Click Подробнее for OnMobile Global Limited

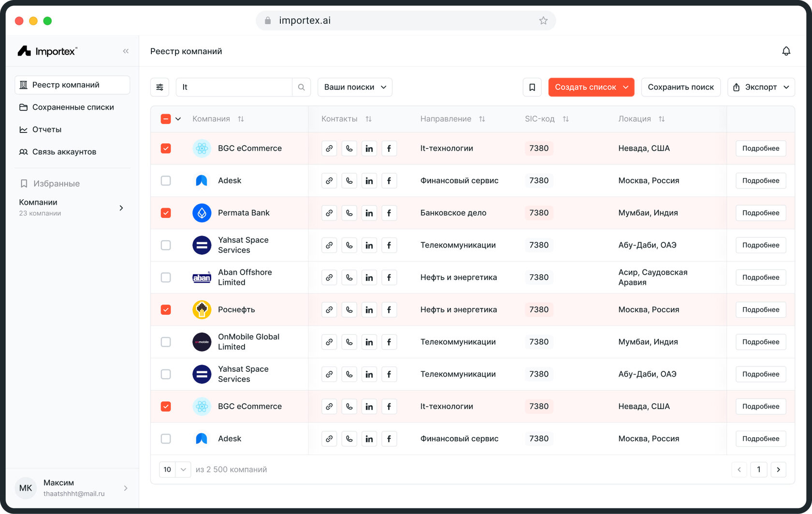click(x=761, y=342)
